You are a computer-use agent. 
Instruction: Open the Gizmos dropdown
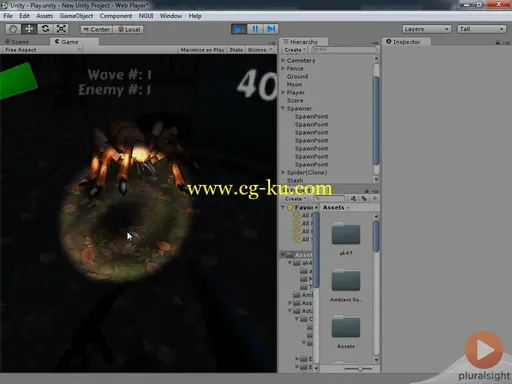(260, 50)
